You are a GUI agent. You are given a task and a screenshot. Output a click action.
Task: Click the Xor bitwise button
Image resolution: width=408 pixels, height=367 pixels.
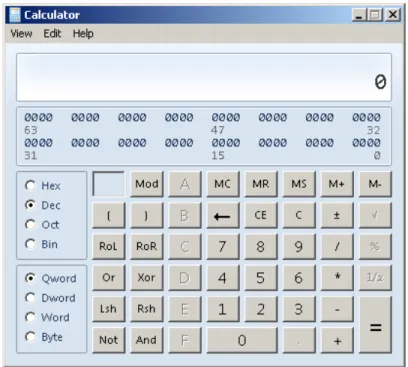pos(147,278)
